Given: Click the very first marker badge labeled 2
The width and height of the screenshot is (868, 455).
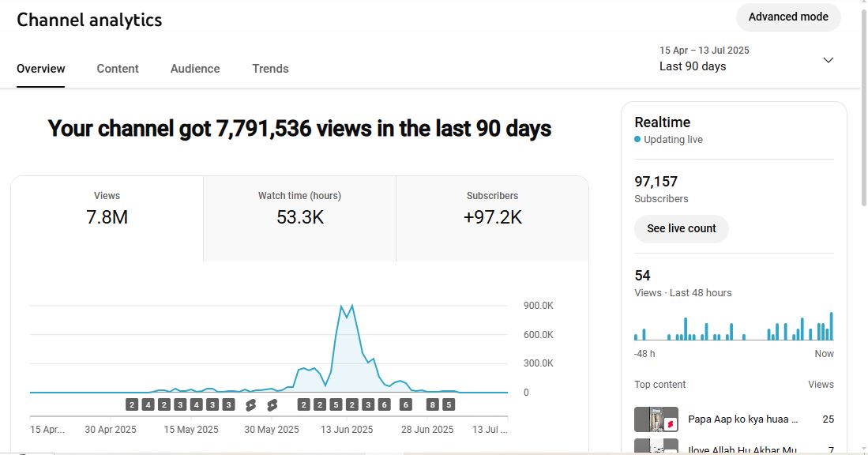Looking at the screenshot, I should (x=132, y=405).
